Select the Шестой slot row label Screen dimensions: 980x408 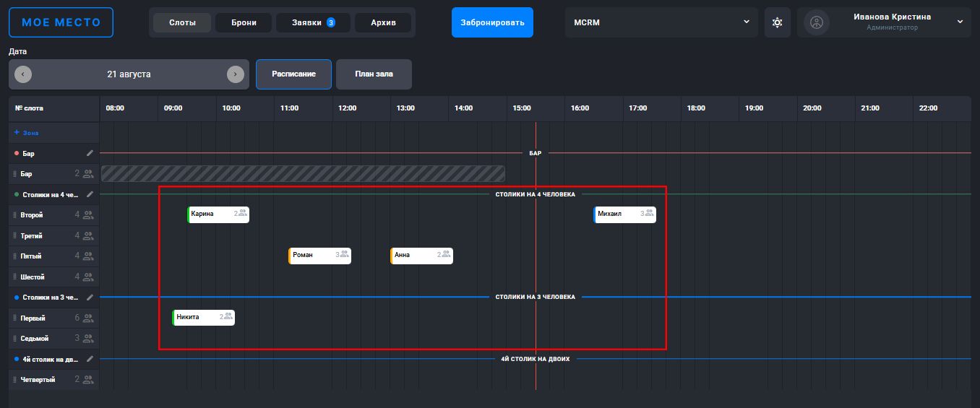pyautogui.click(x=33, y=277)
